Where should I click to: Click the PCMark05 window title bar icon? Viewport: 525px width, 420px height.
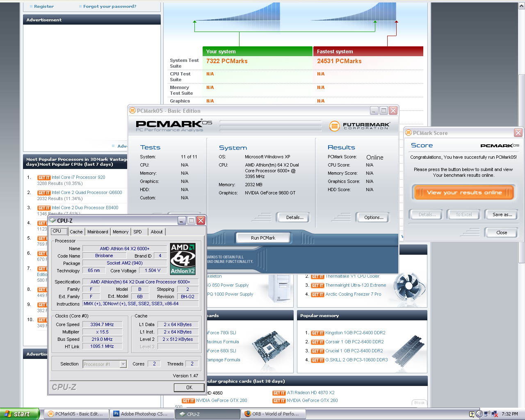132,111
